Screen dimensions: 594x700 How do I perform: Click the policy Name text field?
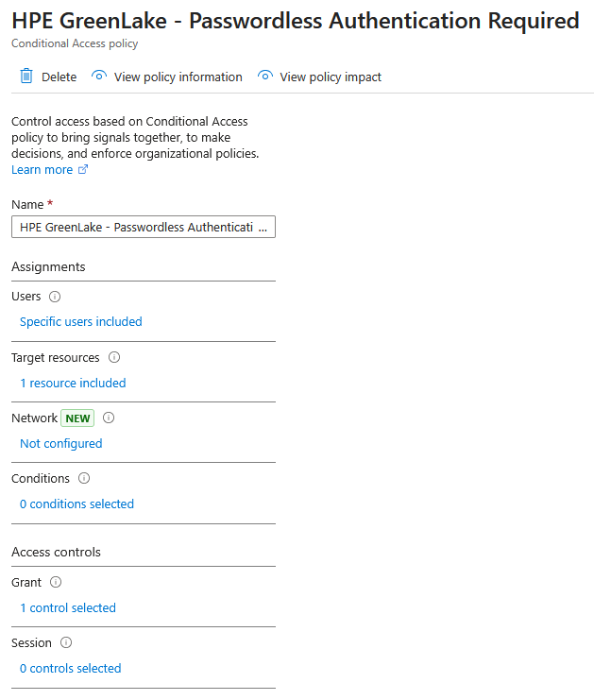144,228
